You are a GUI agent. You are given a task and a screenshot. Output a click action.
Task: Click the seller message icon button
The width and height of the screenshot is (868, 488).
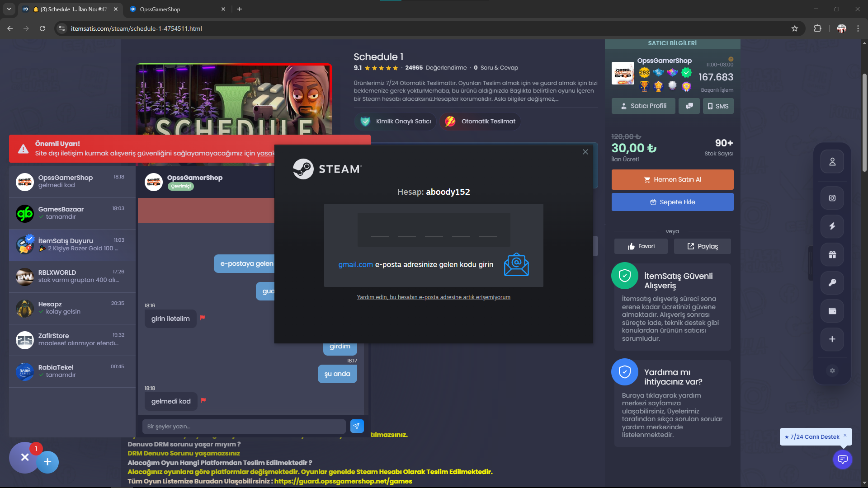tap(689, 106)
